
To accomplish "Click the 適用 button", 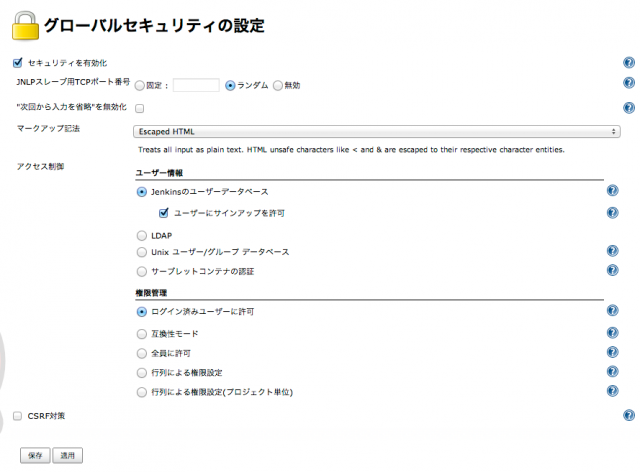I will tap(68, 455).
